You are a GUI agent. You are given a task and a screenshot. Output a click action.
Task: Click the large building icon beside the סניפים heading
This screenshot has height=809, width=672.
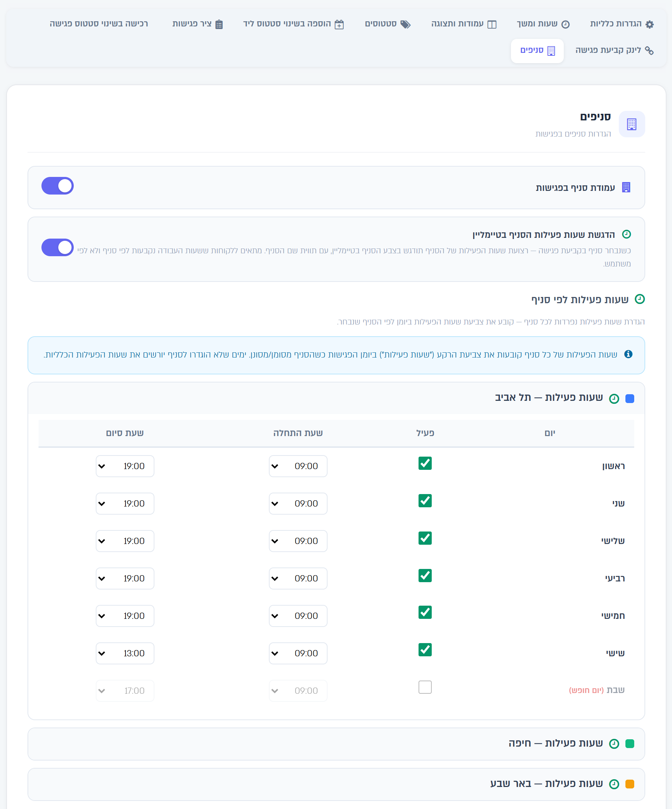pyautogui.click(x=632, y=124)
